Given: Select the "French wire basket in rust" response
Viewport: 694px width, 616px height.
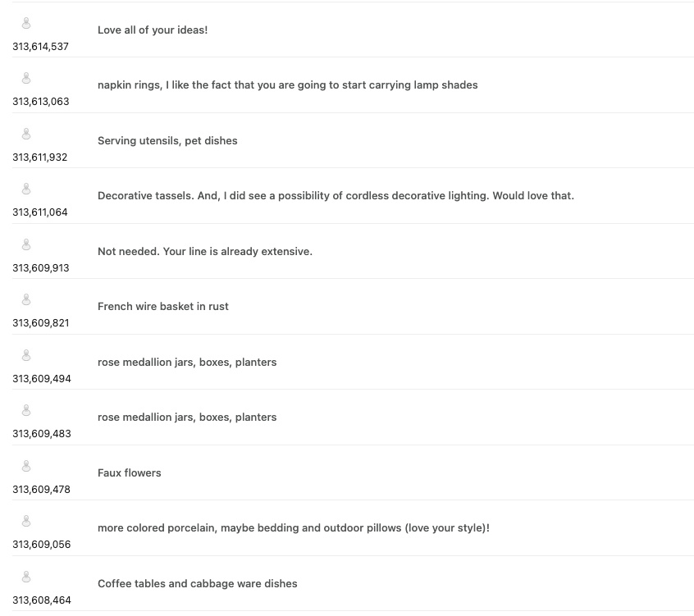Looking at the screenshot, I should 163,307.
